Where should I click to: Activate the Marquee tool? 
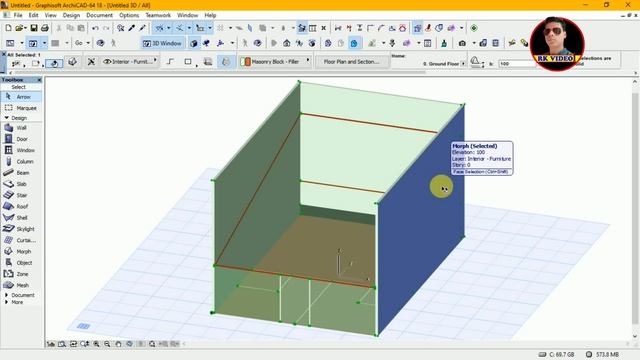[x=21, y=108]
